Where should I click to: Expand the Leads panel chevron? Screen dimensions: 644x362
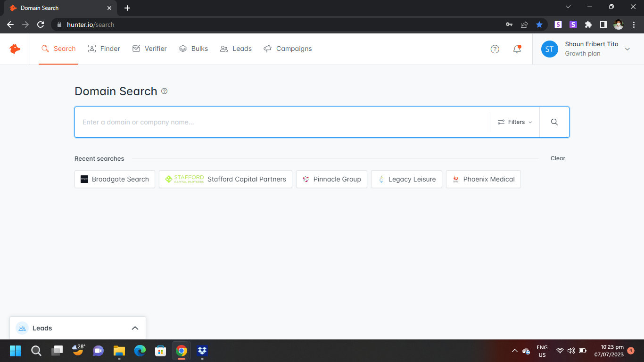pyautogui.click(x=135, y=328)
